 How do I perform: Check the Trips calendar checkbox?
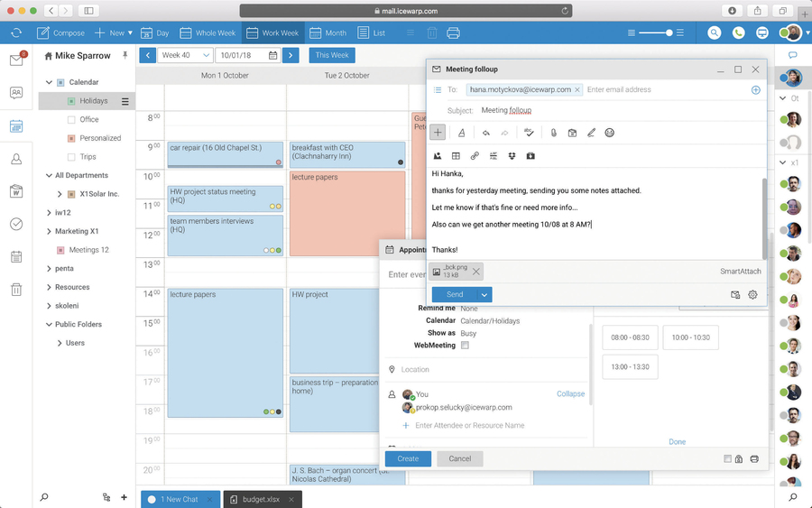tap(72, 157)
